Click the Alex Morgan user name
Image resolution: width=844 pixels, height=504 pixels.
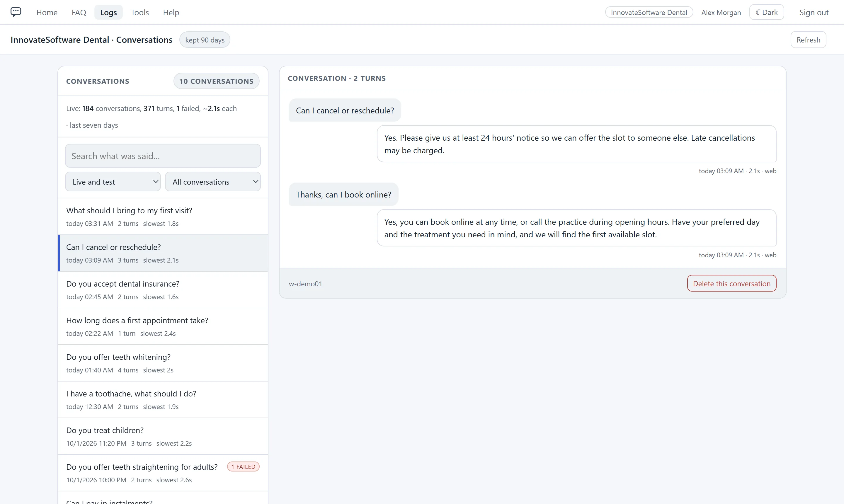[x=721, y=12]
